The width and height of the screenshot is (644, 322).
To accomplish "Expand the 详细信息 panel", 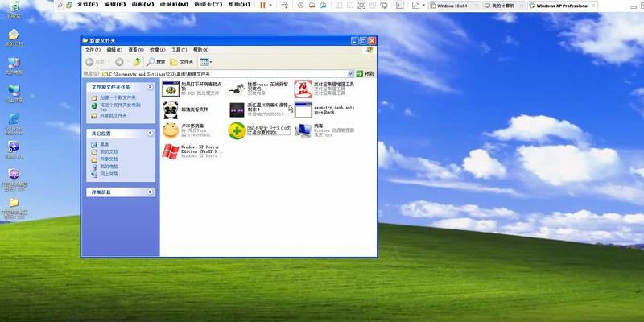I will click(x=150, y=192).
